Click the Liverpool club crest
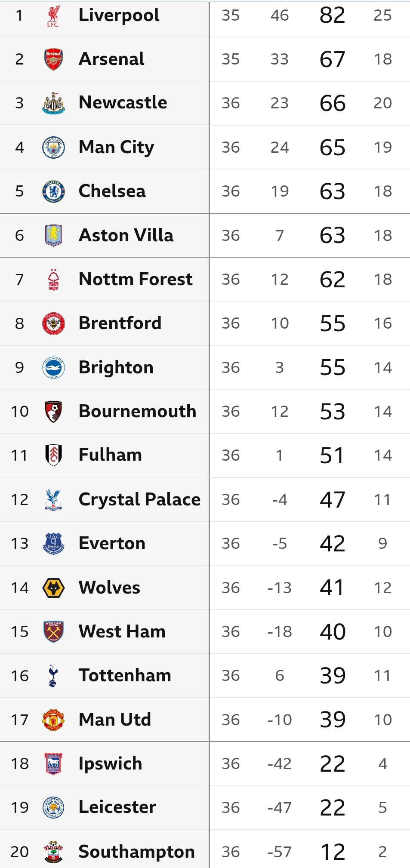 coord(53,16)
